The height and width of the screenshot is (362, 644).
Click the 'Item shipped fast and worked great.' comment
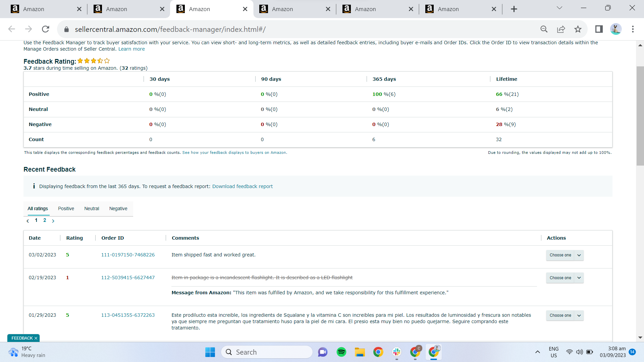point(213,255)
